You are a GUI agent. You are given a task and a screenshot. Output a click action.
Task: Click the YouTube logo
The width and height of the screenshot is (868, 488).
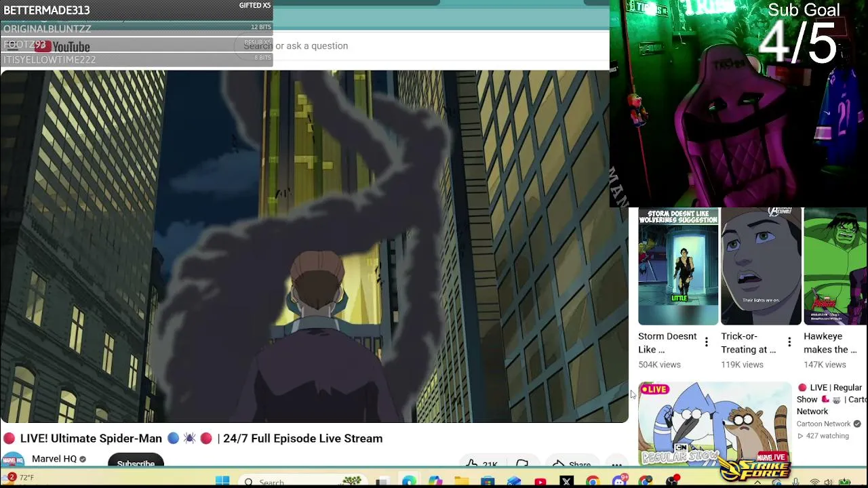pyautogui.click(x=62, y=47)
